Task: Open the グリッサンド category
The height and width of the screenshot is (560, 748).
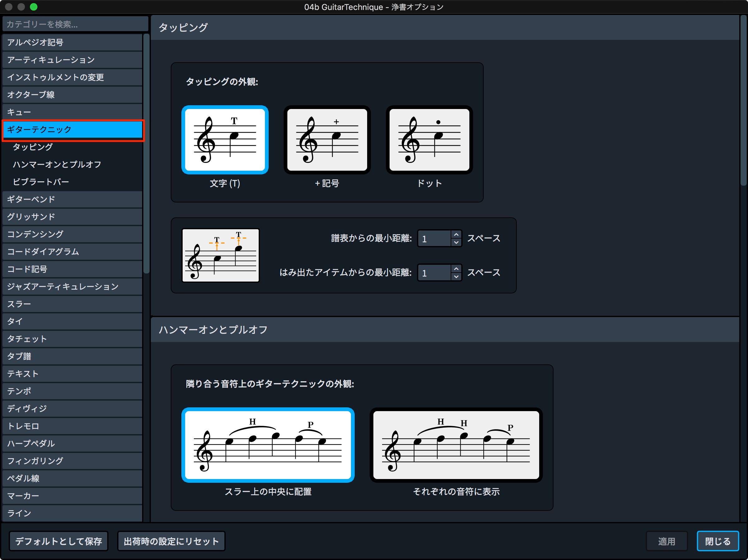Action: 72,217
